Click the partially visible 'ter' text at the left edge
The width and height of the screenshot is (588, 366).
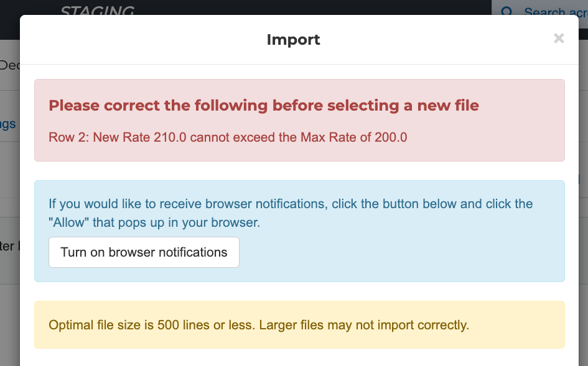pyautogui.click(x=8, y=246)
